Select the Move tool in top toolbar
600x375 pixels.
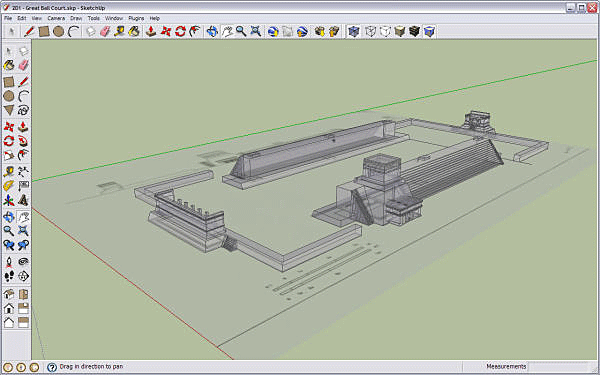tap(166, 31)
